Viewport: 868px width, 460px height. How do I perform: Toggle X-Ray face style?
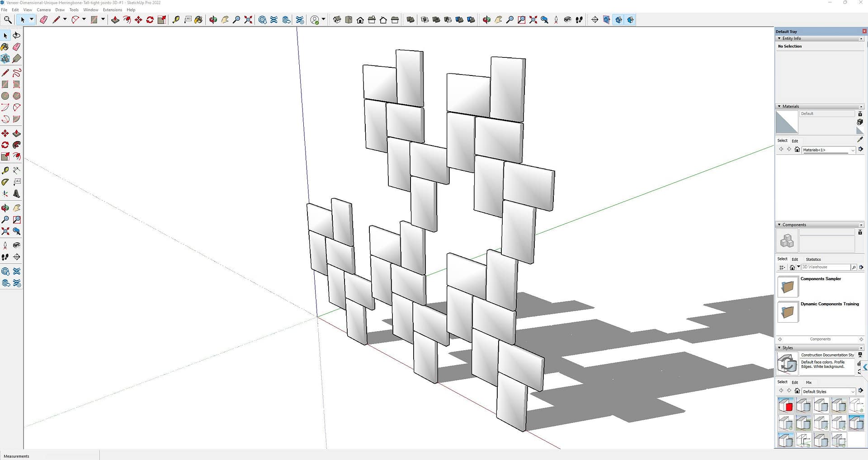coord(425,20)
